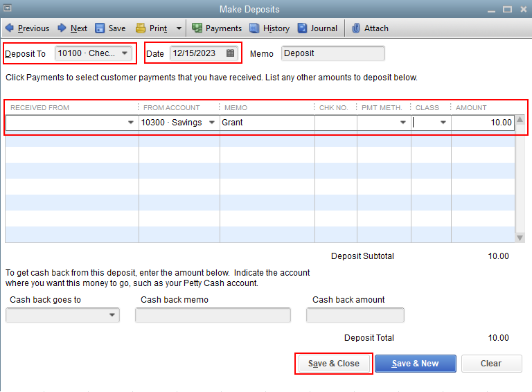Image resolution: width=532 pixels, height=392 pixels.
Task: Expand the Received From dropdown
Action: point(131,123)
